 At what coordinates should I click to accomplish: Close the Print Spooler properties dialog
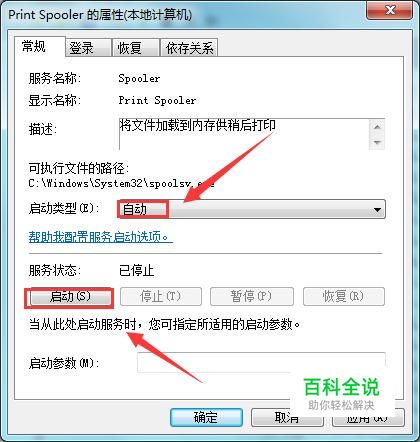click(x=390, y=11)
